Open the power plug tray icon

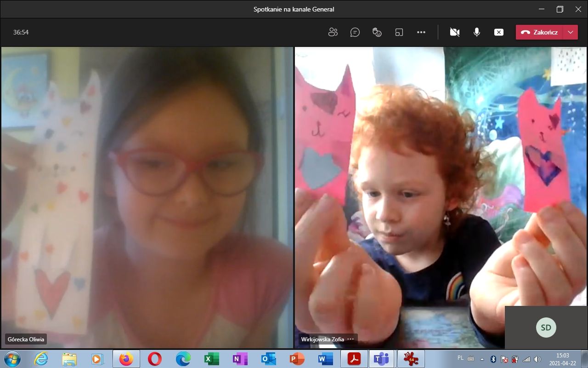[x=515, y=359]
